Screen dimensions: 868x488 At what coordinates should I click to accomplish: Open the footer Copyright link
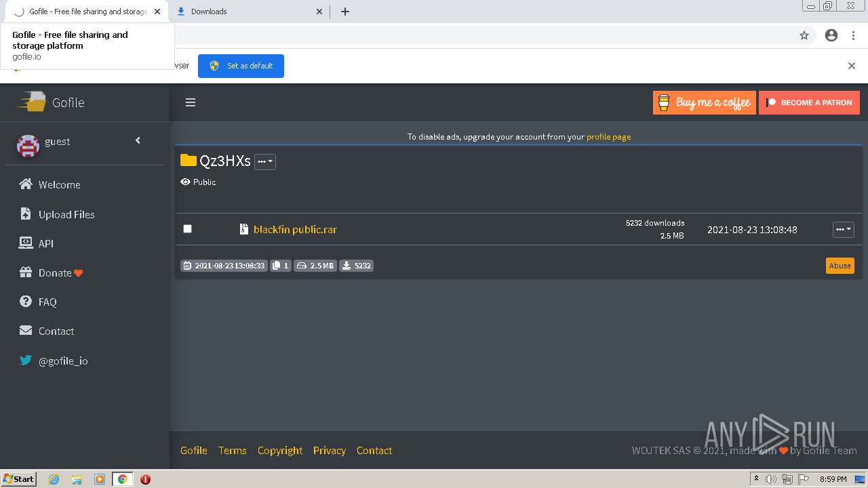(x=280, y=450)
